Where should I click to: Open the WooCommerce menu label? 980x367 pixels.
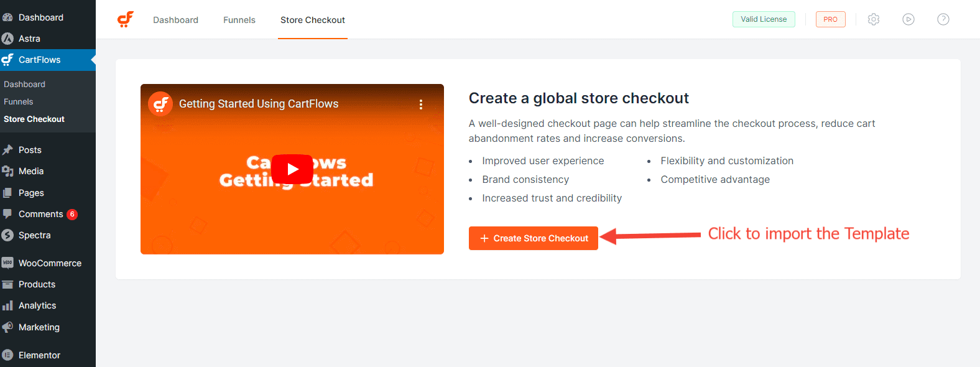50,263
